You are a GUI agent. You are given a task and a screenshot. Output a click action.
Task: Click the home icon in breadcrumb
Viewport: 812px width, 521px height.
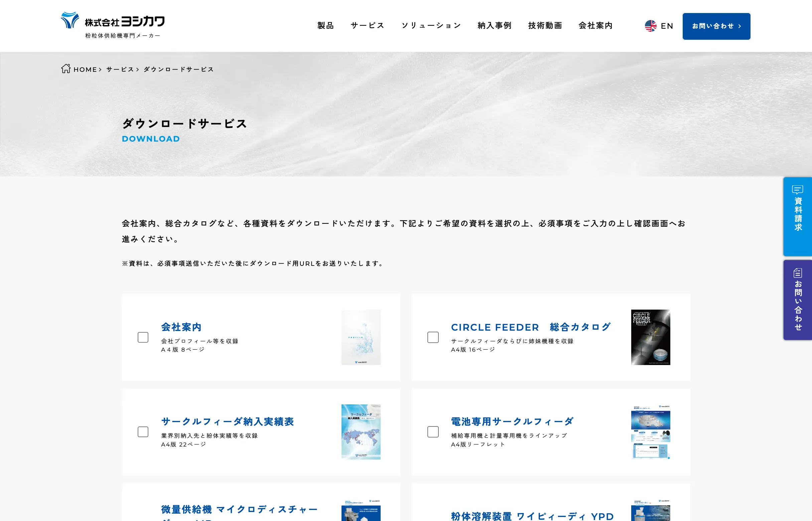[66, 69]
